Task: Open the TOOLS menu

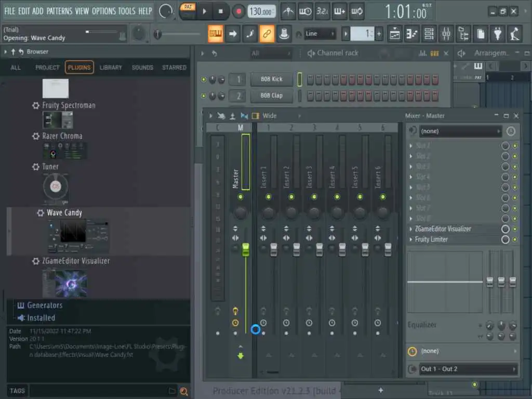Action: tap(127, 11)
